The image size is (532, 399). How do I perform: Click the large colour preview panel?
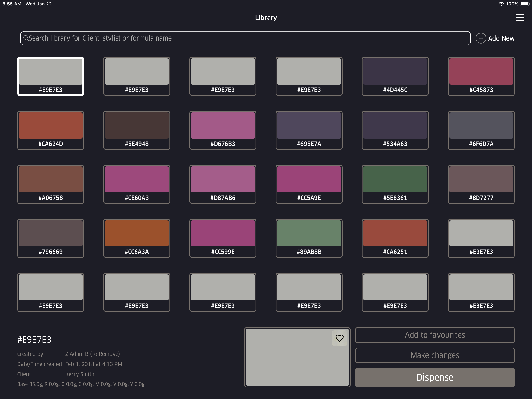coord(297,357)
